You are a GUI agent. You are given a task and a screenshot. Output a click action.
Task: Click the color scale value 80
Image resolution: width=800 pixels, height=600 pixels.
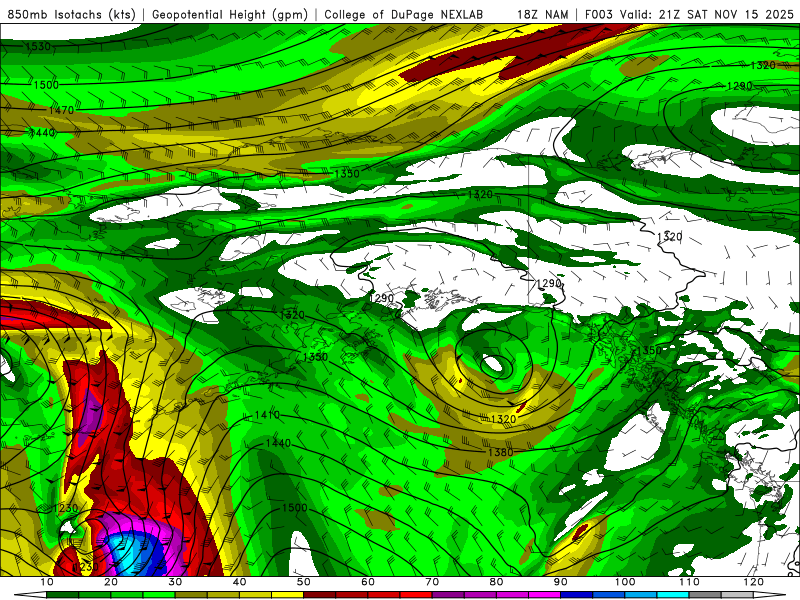pyautogui.click(x=496, y=582)
